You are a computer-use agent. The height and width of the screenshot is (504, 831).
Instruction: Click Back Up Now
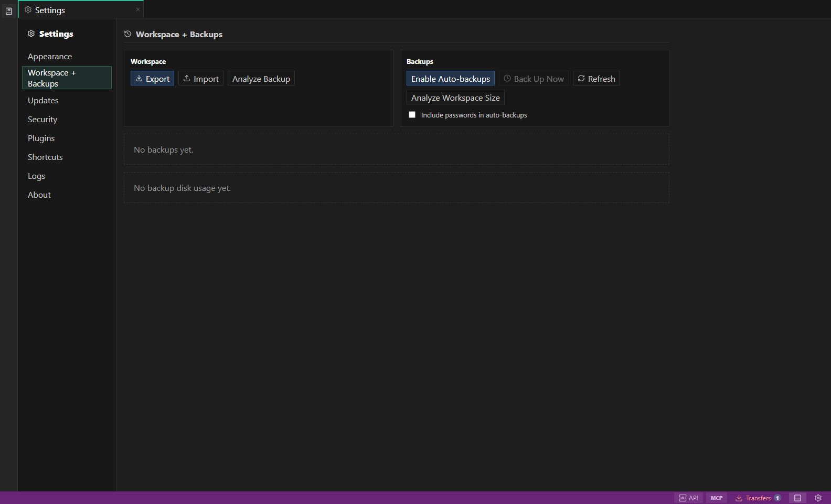point(534,79)
